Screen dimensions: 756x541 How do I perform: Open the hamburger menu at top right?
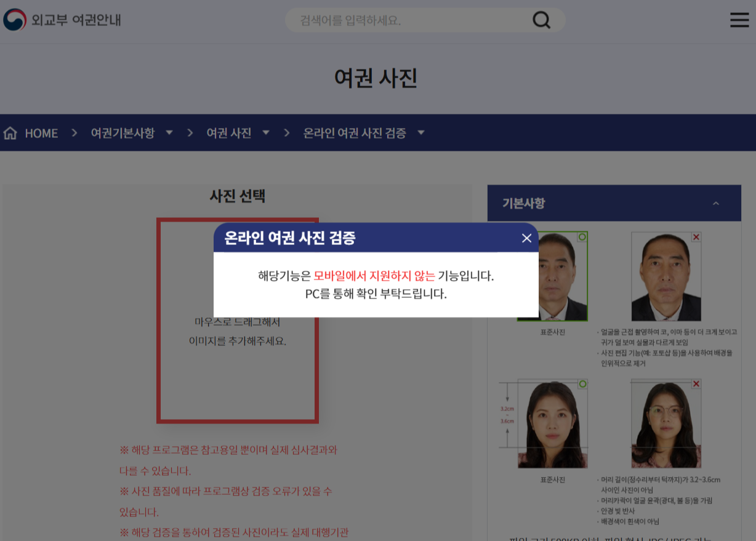(x=739, y=20)
